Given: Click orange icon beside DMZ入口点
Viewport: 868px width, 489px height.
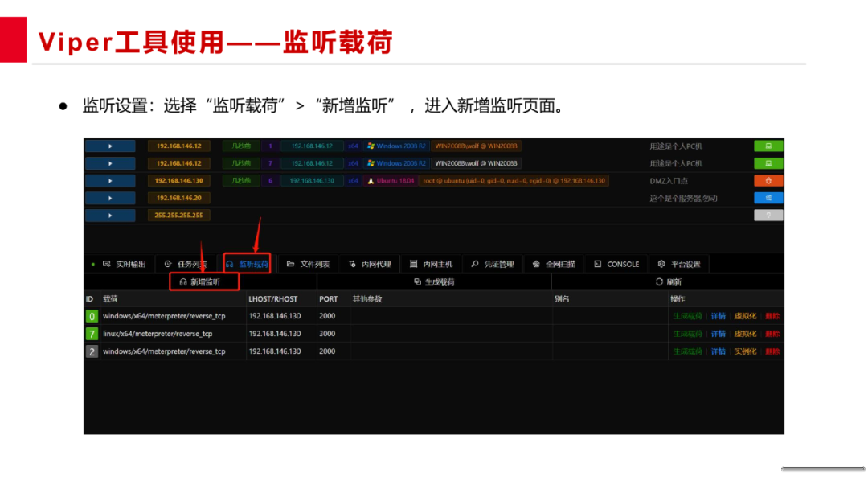Looking at the screenshot, I should (768, 180).
